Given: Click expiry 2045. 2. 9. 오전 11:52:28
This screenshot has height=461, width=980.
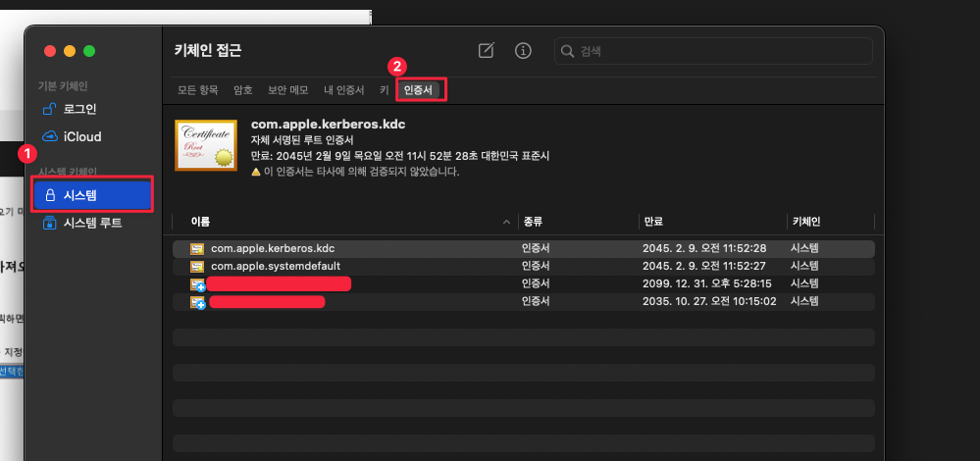Looking at the screenshot, I should [704, 248].
